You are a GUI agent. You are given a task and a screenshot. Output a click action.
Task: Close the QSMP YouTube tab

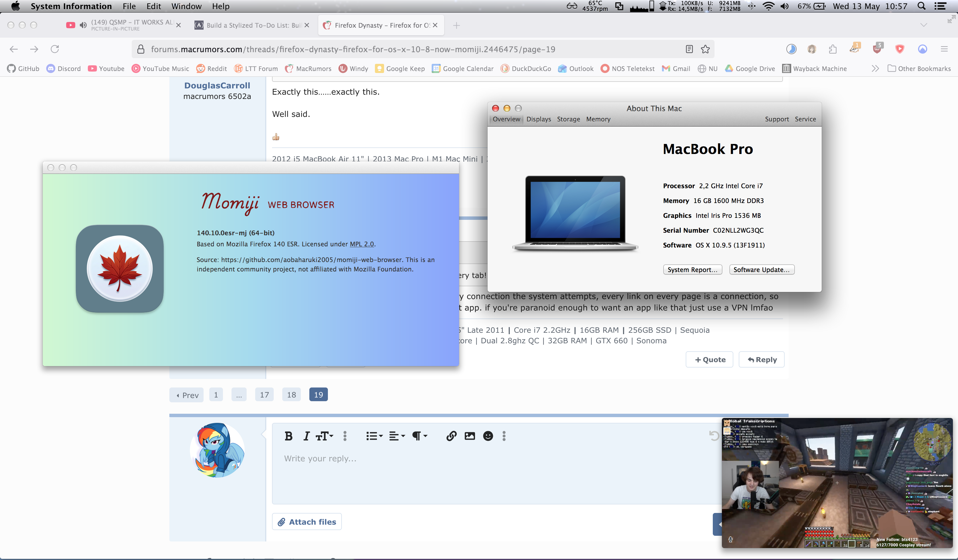tap(178, 25)
